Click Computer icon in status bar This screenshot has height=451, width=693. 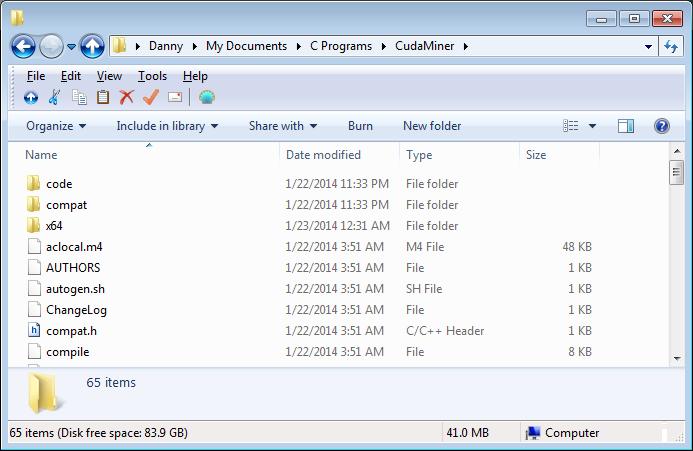[533, 433]
